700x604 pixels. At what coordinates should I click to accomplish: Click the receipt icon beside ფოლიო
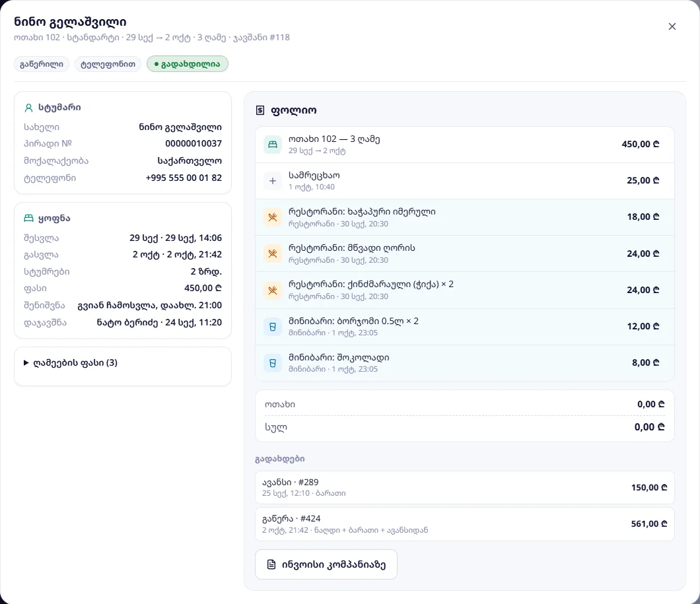pos(260,110)
